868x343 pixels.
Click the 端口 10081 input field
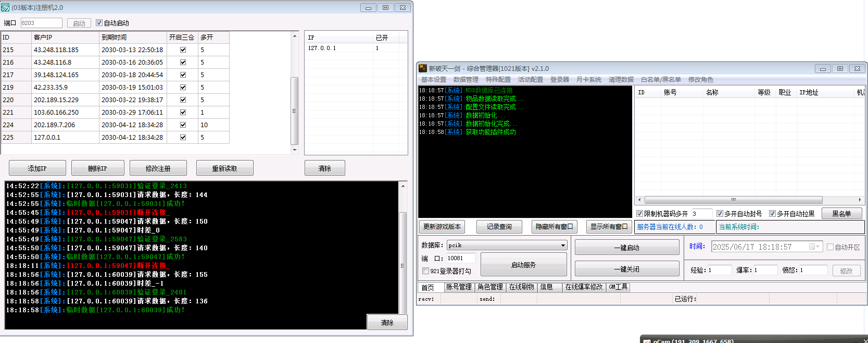pyautogui.click(x=461, y=258)
